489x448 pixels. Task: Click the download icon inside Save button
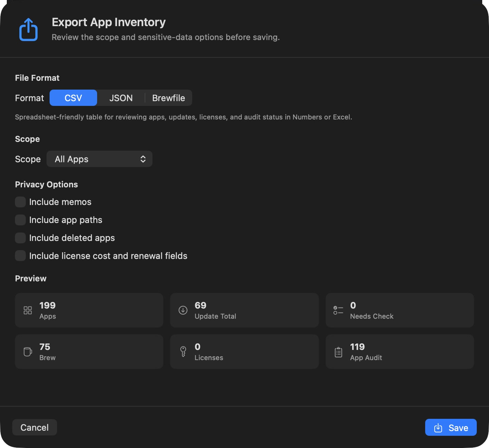(438, 428)
